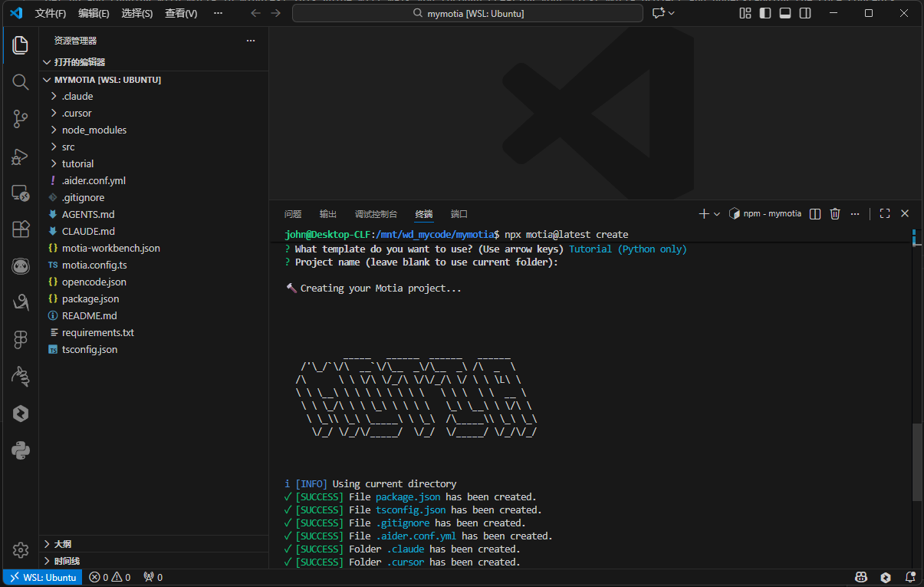
Task: Open the Run and Debug view icon
Action: [x=21, y=156]
